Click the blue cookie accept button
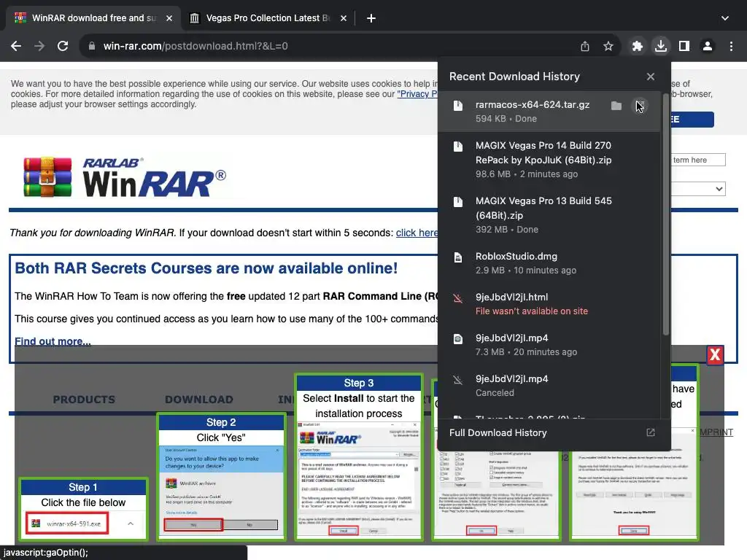This screenshot has width=747, height=560. [692, 120]
